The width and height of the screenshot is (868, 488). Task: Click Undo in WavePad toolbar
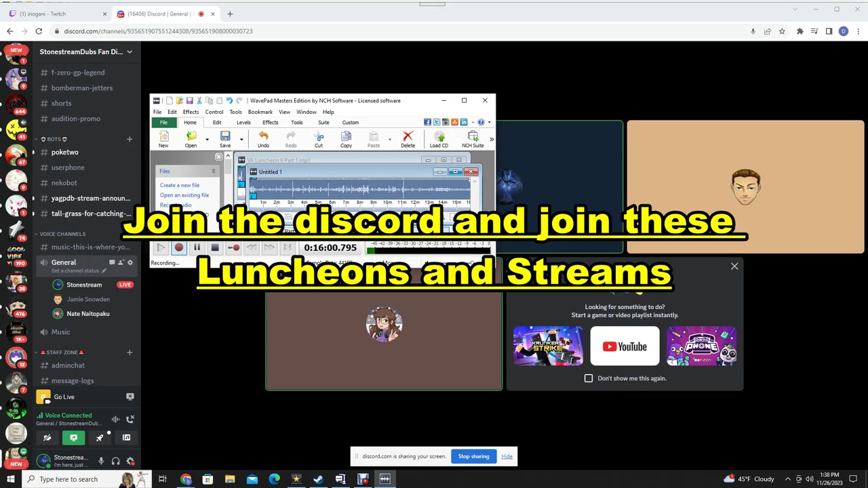(263, 139)
